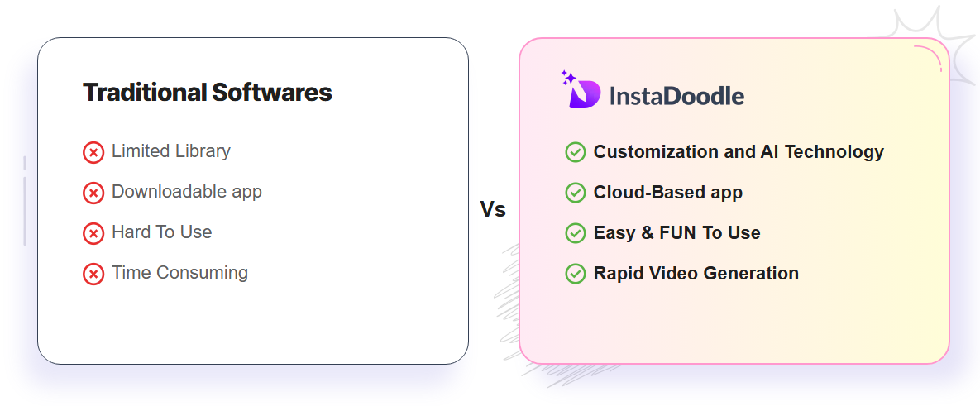980x406 pixels.
Task: Click the InstaDoodle brand name text
Action: tap(676, 96)
